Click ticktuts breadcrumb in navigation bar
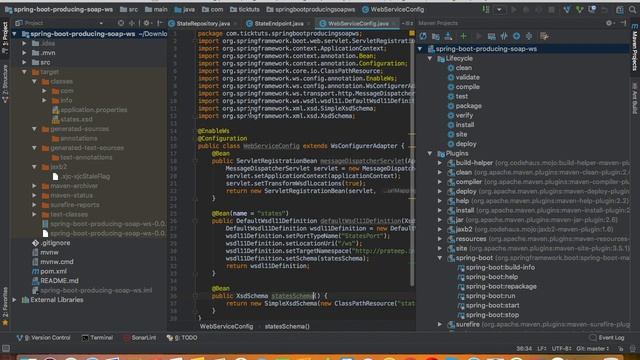Viewport: 640px width, 360px height. pos(244,9)
